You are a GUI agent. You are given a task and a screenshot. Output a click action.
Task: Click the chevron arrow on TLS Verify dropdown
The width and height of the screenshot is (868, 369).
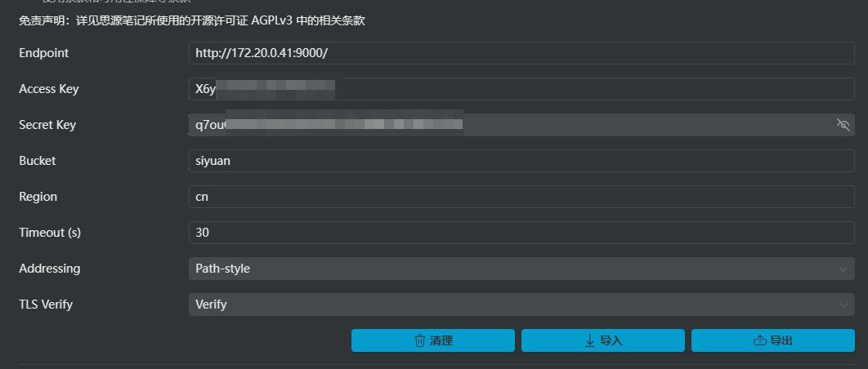(x=844, y=305)
